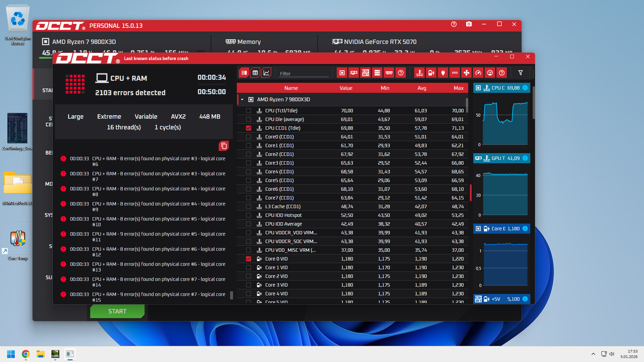This screenshot has height=362, width=644.
Task: Select the Core 4 VID sensor row
Action: point(352,294)
